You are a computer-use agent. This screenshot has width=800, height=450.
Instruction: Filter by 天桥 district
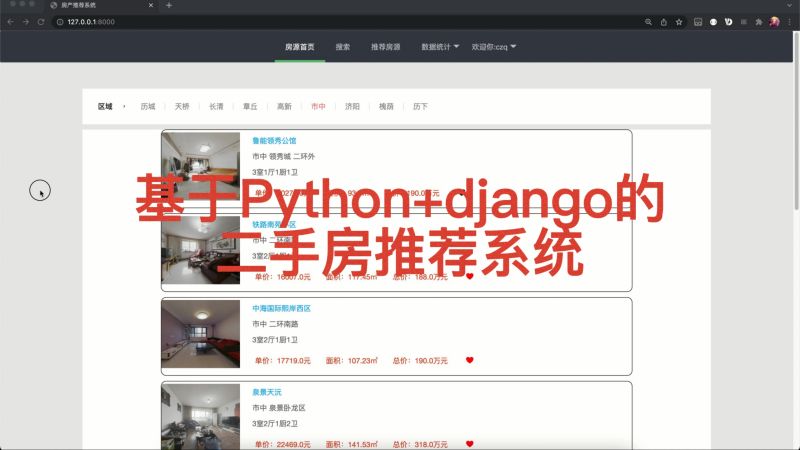pyautogui.click(x=182, y=107)
